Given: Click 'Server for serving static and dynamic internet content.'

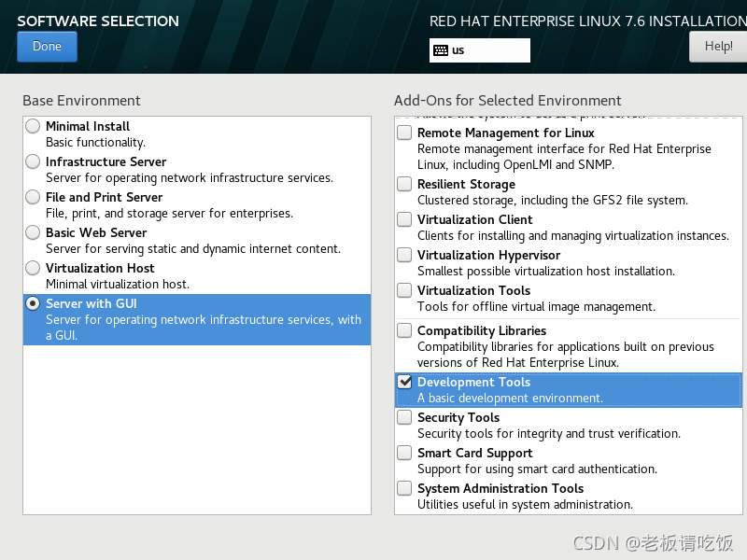Looking at the screenshot, I should (193, 249).
